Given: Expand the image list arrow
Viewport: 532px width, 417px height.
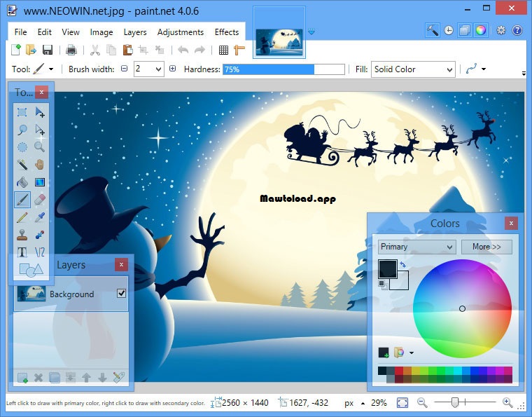Looking at the screenshot, I should [x=311, y=32].
